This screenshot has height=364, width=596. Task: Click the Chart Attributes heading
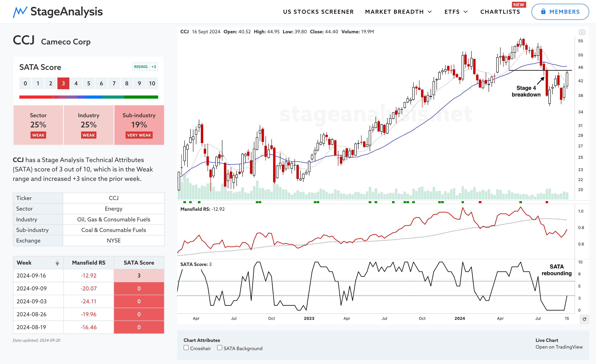pos(202,340)
